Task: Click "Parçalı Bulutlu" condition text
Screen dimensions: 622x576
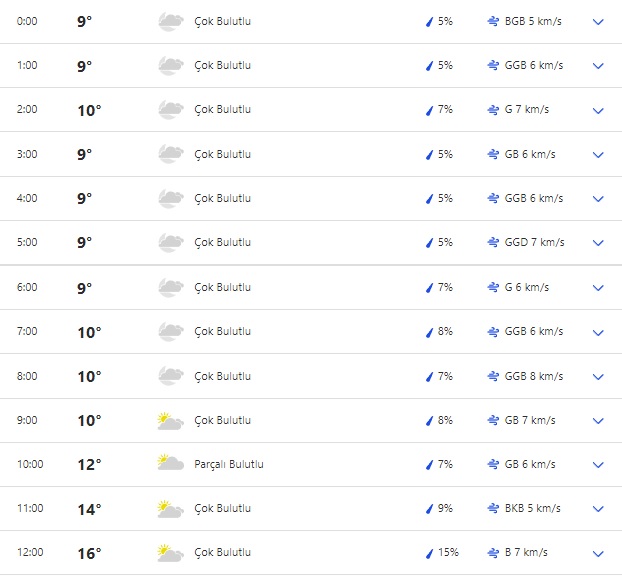Action: pos(229,464)
